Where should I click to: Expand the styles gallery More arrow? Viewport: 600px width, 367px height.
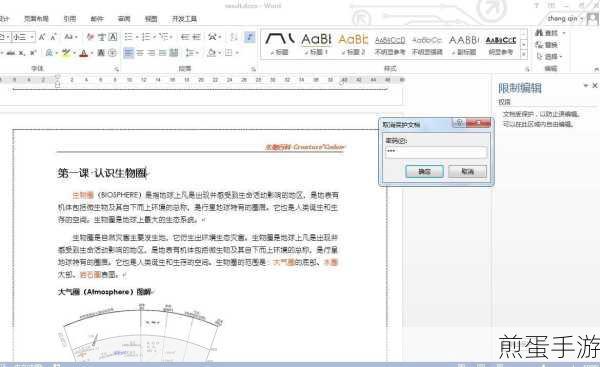524,54
